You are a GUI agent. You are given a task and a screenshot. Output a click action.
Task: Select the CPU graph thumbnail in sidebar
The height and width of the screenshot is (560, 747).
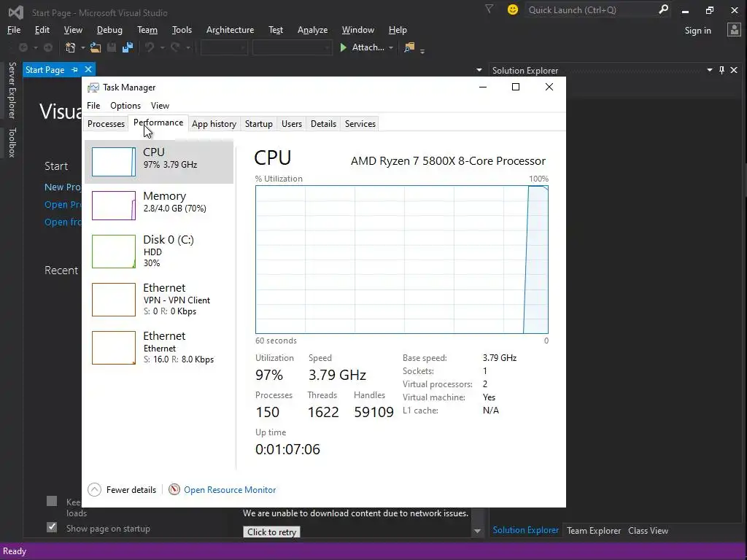[x=113, y=162]
